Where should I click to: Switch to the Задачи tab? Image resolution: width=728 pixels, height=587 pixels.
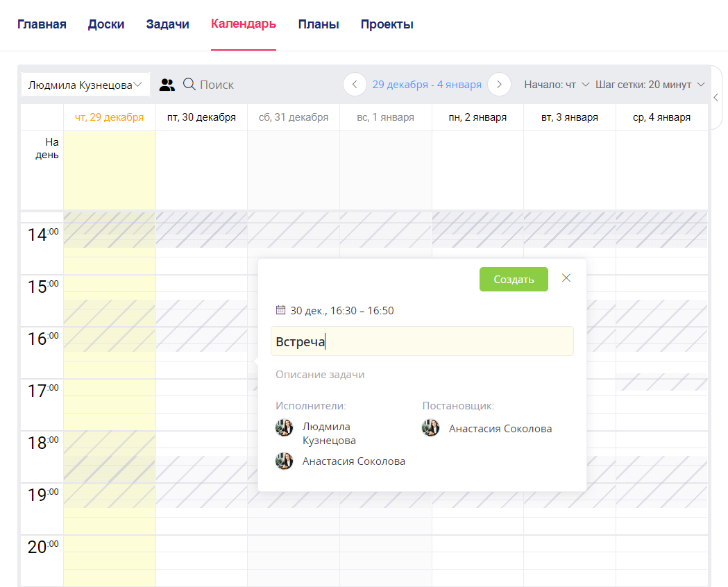tap(167, 24)
